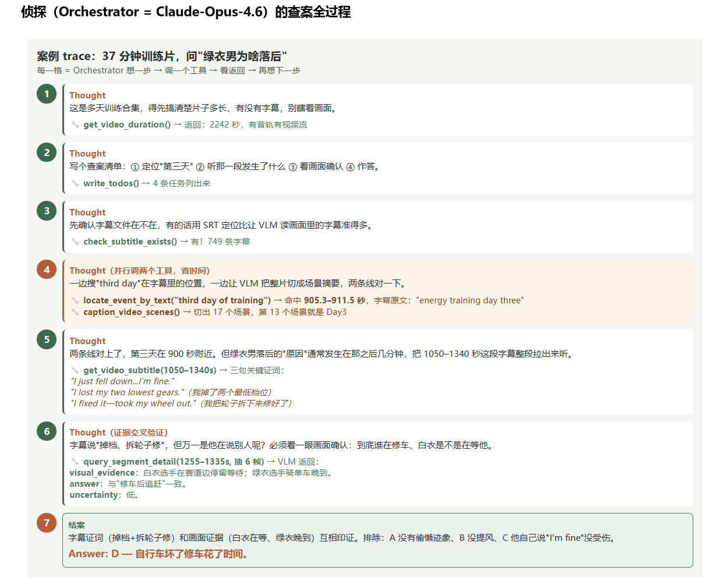Click the page title starting with "侦探（Orchestrator"
The width and height of the screenshot is (716, 588).
[186, 12]
